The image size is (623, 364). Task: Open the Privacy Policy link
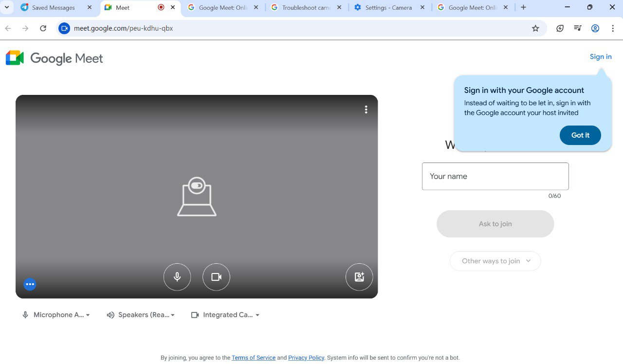click(306, 358)
